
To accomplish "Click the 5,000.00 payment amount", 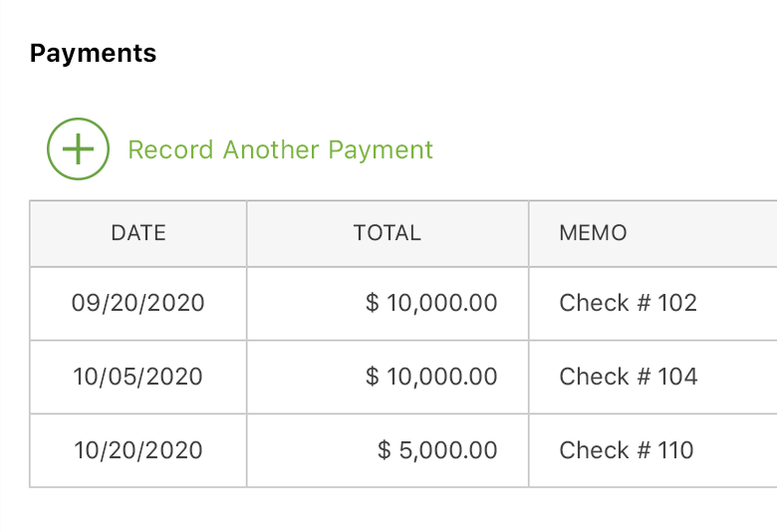I will (447, 450).
